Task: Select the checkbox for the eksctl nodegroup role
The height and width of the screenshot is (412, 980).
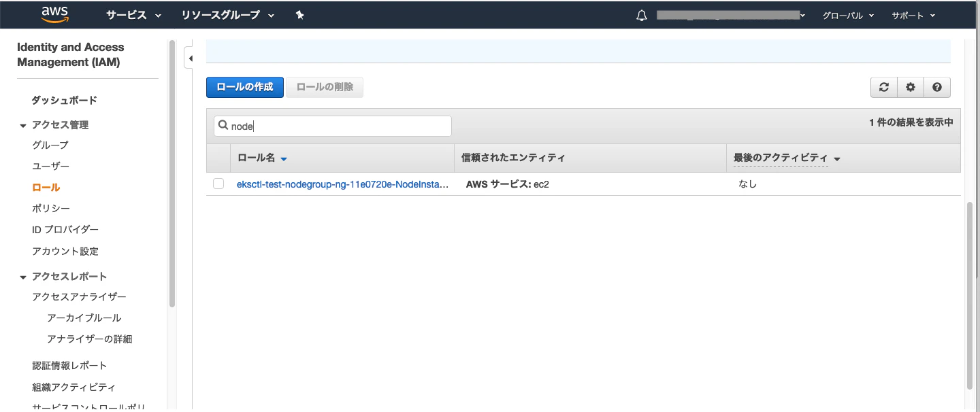Action: (218, 183)
